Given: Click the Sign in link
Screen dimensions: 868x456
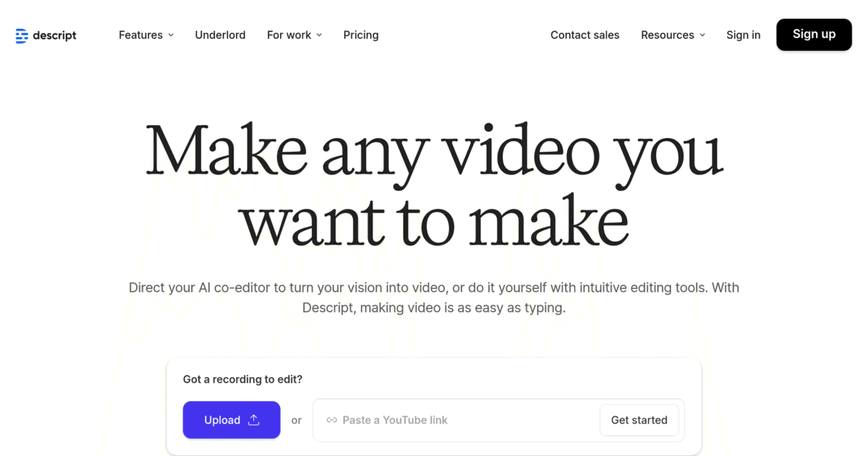Looking at the screenshot, I should (x=743, y=35).
